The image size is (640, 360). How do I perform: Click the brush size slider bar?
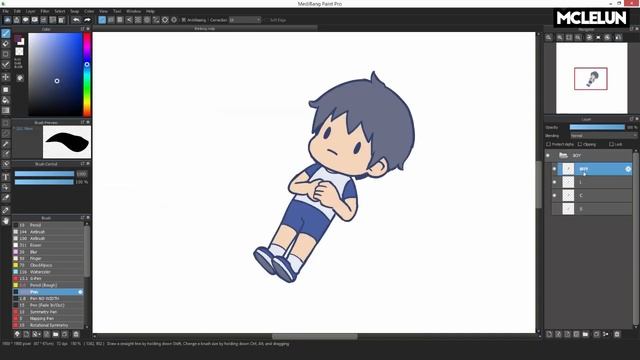(44, 174)
